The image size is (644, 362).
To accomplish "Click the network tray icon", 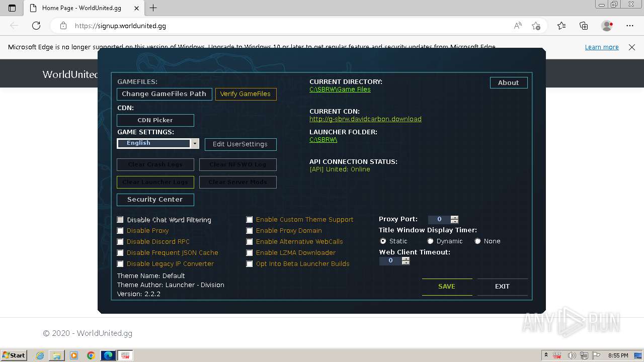I will (585, 355).
